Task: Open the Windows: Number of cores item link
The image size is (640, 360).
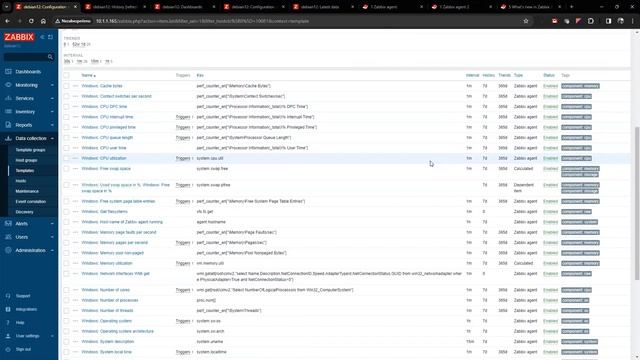Action: [x=105, y=290]
